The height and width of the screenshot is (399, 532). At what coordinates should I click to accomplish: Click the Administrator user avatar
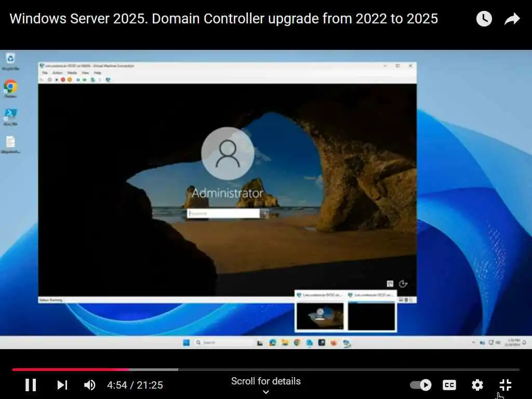tap(228, 153)
